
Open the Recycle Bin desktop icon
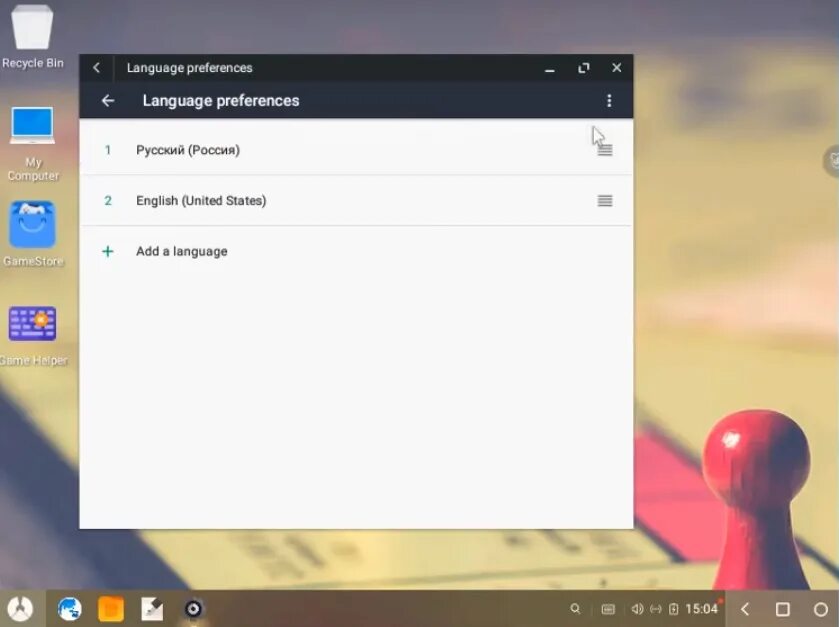[32, 36]
